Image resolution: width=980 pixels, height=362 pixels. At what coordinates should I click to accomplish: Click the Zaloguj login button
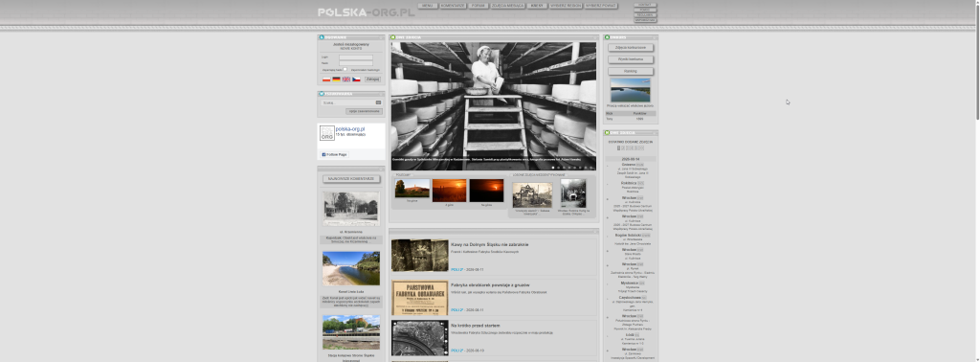coord(372,79)
